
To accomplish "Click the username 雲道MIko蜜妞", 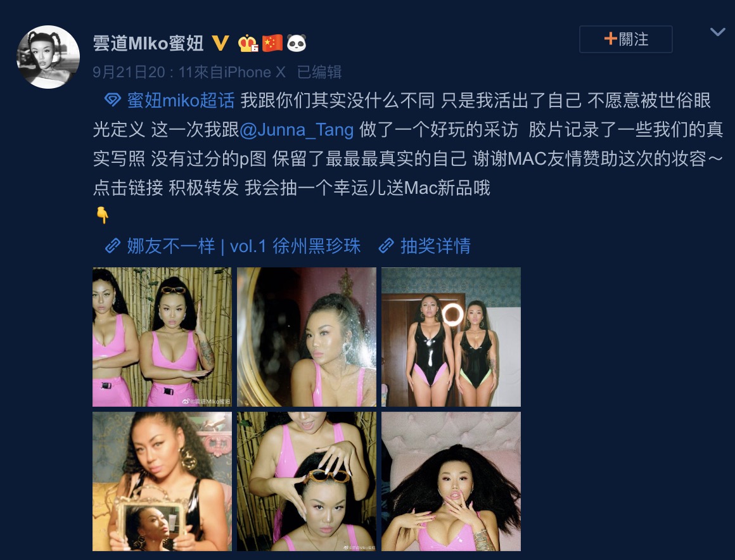I will (148, 43).
